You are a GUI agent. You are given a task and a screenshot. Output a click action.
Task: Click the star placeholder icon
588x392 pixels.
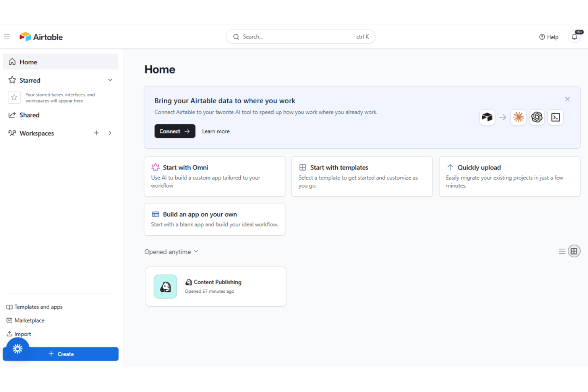click(14, 97)
